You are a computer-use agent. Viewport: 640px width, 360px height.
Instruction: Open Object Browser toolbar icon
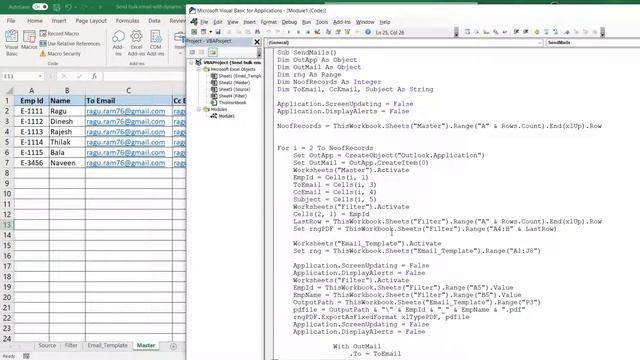[347, 32]
